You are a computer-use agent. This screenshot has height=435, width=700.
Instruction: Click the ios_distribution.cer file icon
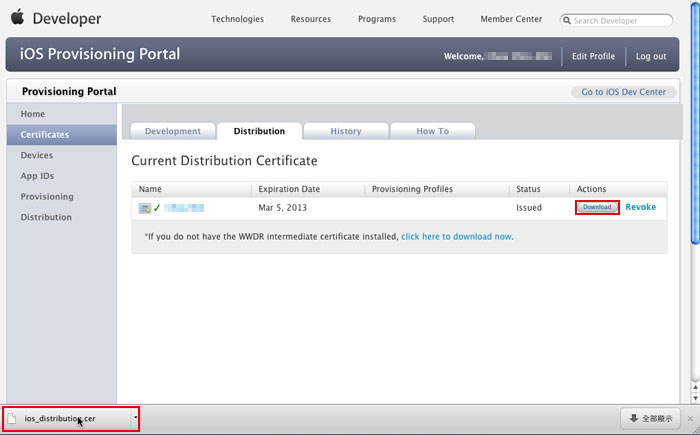pos(12,418)
